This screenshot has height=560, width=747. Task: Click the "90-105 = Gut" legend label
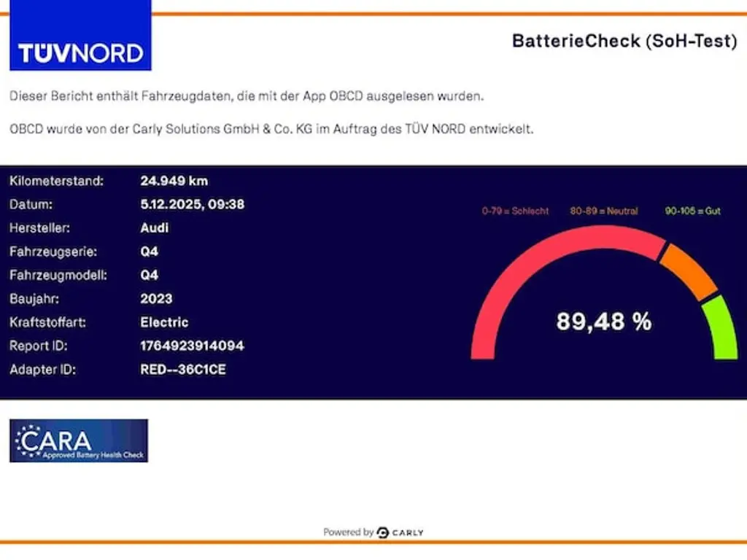[x=692, y=211]
